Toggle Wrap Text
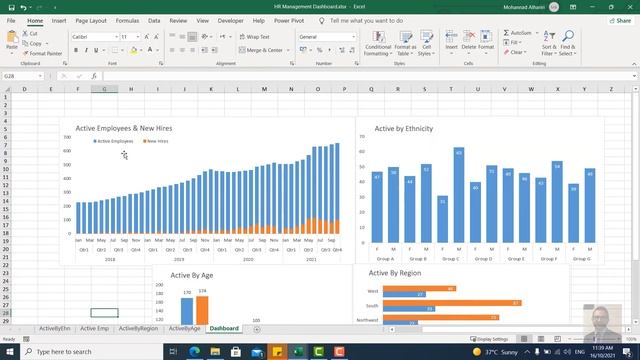 pyautogui.click(x=254, y=37)
